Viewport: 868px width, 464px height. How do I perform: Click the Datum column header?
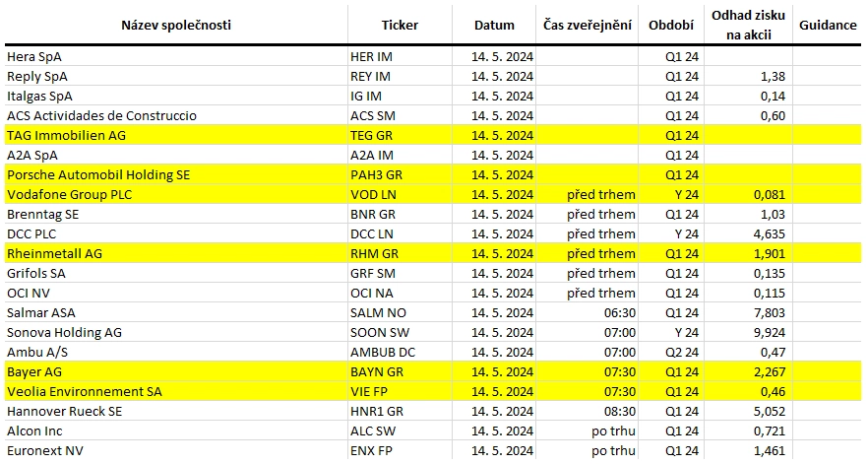pyautogui.click(x=494, y=25)
